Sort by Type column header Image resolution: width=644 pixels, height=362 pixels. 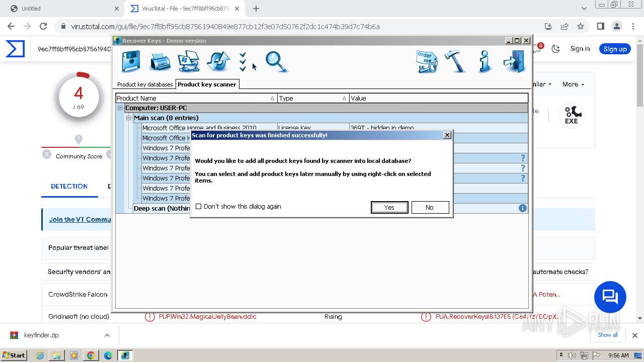(x=313, y=98)
